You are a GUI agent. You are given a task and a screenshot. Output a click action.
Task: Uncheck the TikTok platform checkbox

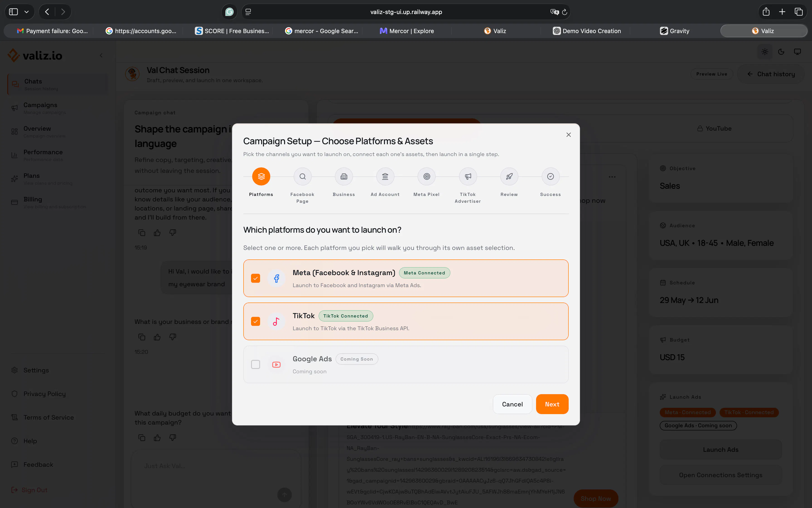pyautogui.click(x=255, y=322)
